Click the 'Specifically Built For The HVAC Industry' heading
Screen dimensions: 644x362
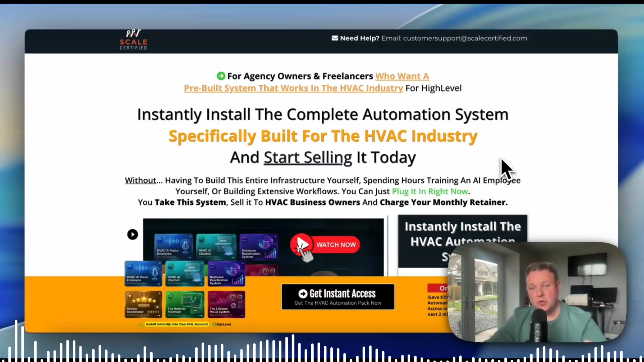[323, 136]
